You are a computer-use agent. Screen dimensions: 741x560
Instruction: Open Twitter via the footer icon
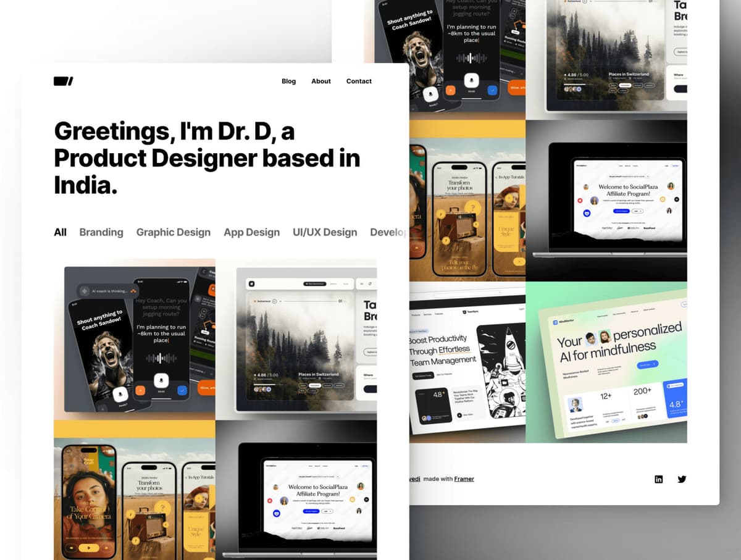682,479
